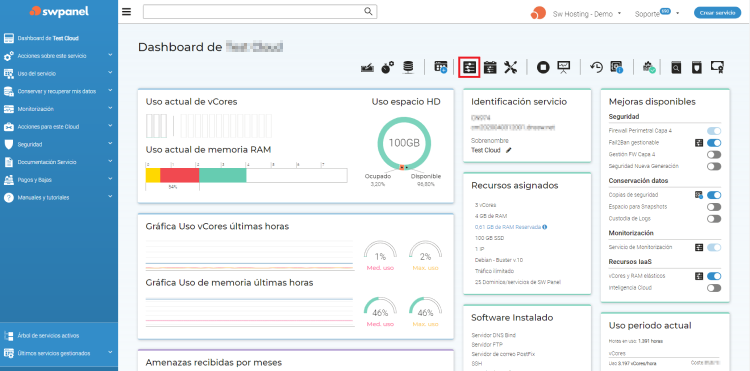Click 'Debian - Buster v.10' resource entry
The height and width of the screenshot is (371, 750).
pyautogui.click(x=498, y=260)
